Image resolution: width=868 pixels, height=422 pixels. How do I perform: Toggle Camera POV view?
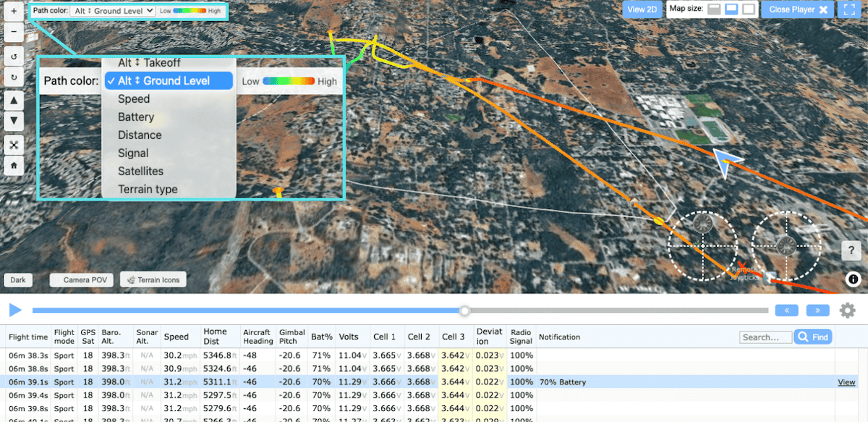[82, 280]
